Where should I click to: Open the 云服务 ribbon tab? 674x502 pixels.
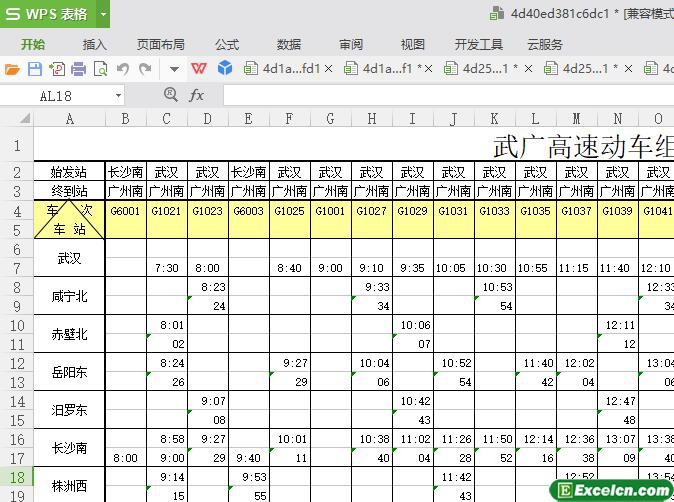click(545, 44)
